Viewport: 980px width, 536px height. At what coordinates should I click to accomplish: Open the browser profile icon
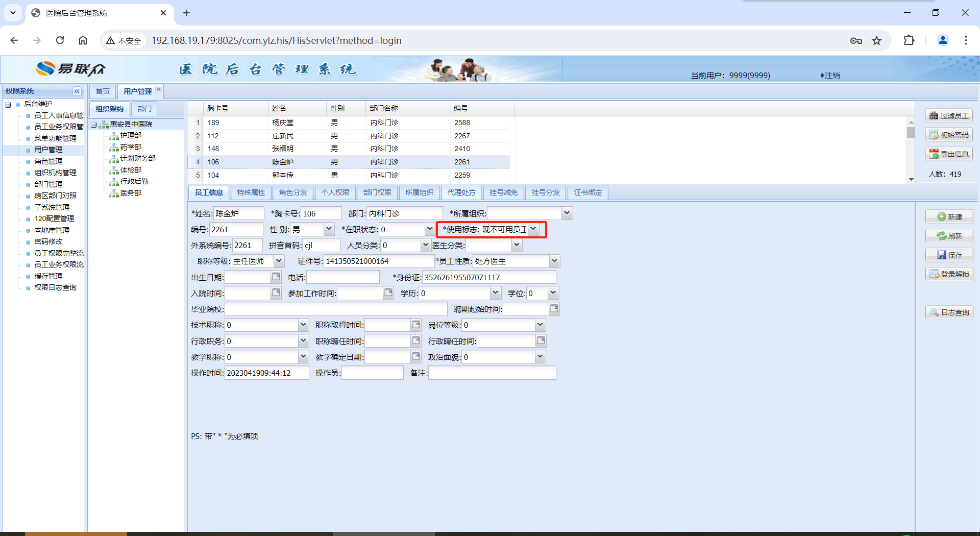click(x=943, y=40)
